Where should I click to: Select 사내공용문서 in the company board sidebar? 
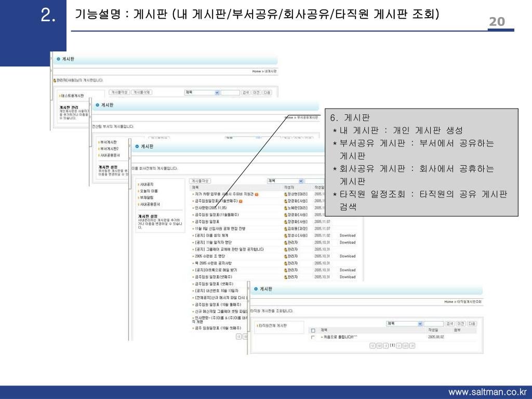pyautogui.click(x=149, y=204)
